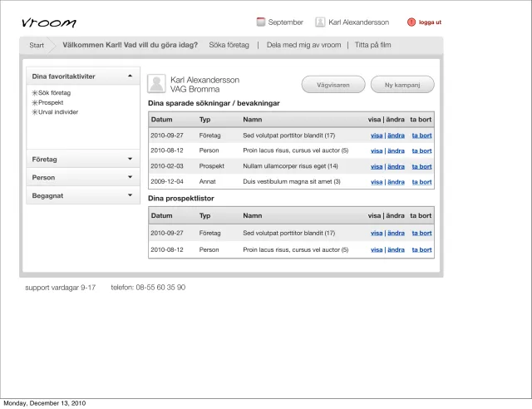Image resolution: width=532 pixels, height=409 pixels.
Task: Click date 2009-12-04 in saved searches
Action: [x=167, y=181]
